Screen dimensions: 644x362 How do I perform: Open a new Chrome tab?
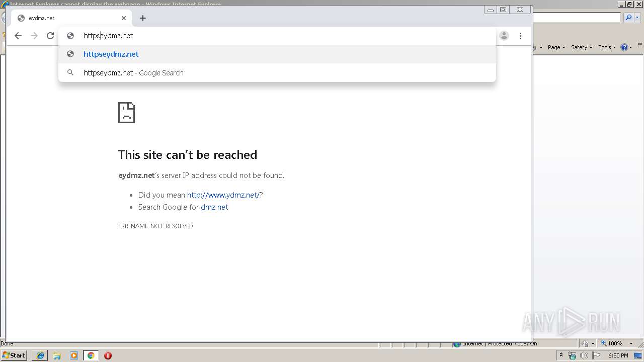pos(143,18)
